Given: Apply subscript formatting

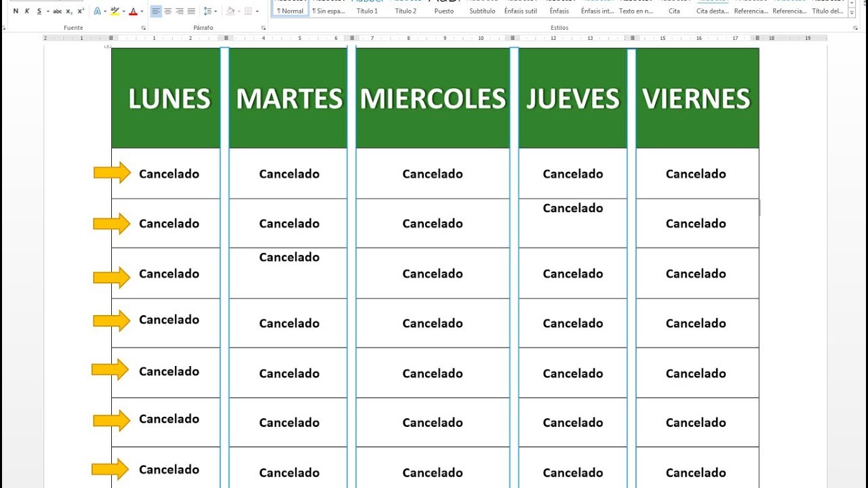Looking at the screenshot, I should point(69,12).
